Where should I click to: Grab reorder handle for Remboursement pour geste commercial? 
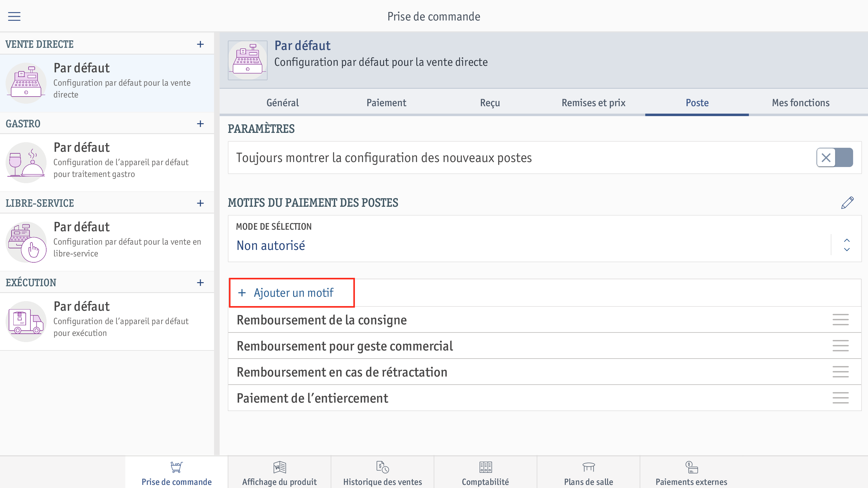point(840,346)
